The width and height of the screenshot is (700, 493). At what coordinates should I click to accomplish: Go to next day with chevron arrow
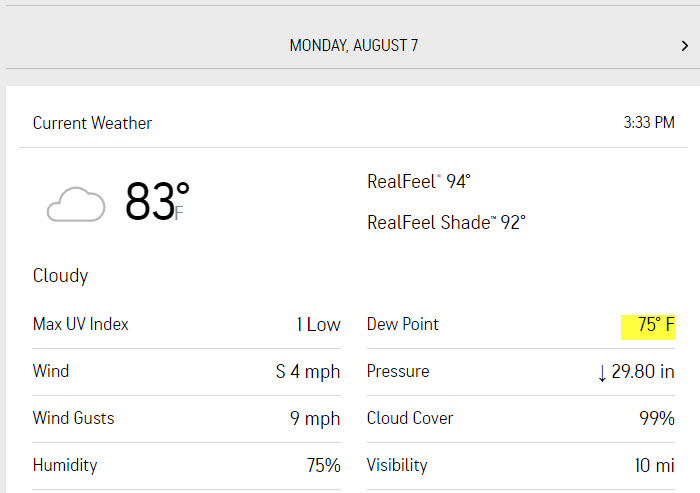pos(684,46)
